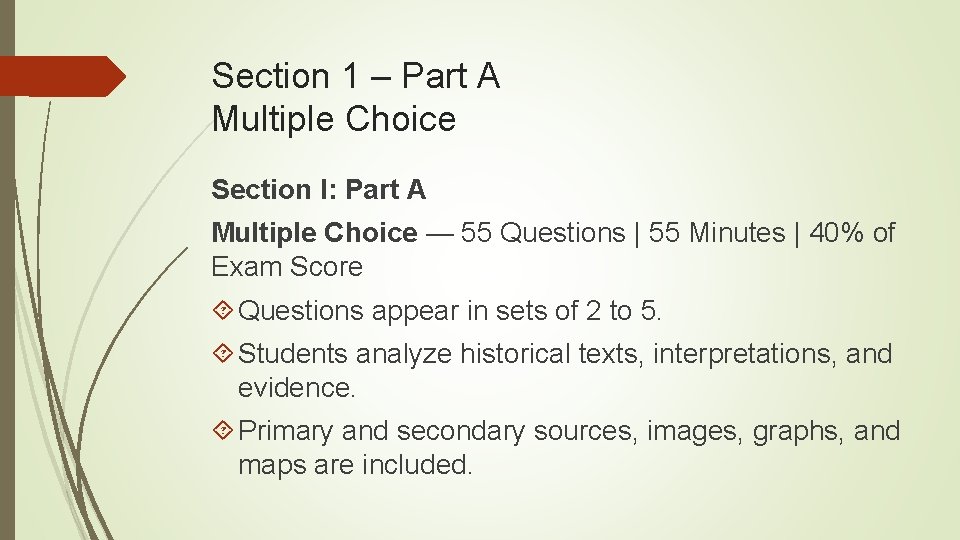Click 'Questions appear in sets of 2 to 5.'
Screen dimensions: 960x540
pyautogui.click(x=449, y=310)
